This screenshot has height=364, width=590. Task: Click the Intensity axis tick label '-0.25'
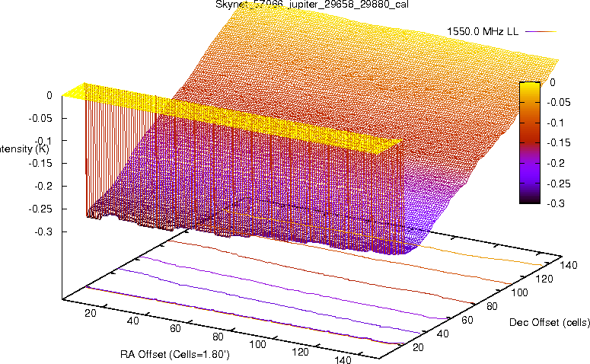coord(40,209)
